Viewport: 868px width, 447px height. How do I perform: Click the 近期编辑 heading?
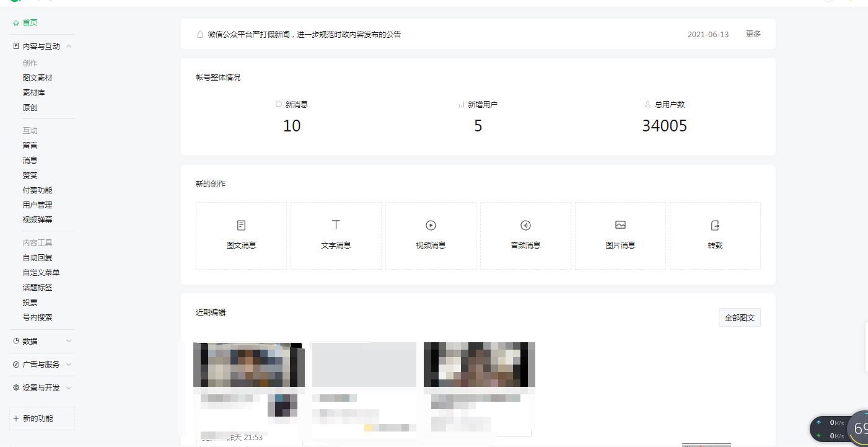pyautogui.click(x=211, y=312)
